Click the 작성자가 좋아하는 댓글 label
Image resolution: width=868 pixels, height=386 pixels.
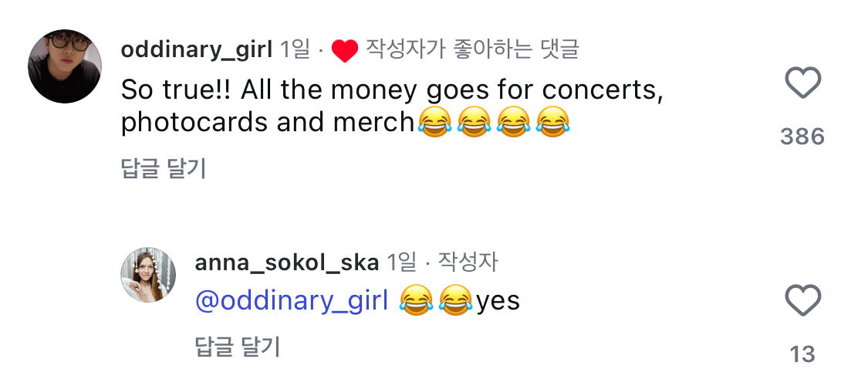pyautogui.click(x=472, y=50)
